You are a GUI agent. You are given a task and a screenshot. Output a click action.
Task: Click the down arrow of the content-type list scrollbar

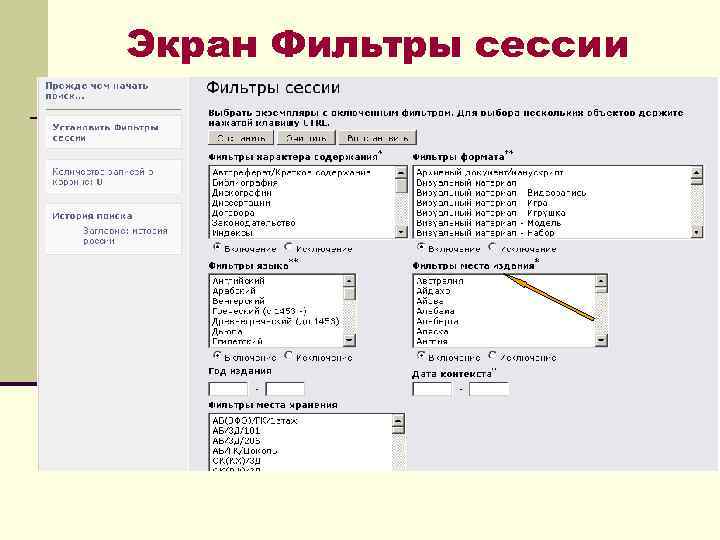click(x=401, y=232)
